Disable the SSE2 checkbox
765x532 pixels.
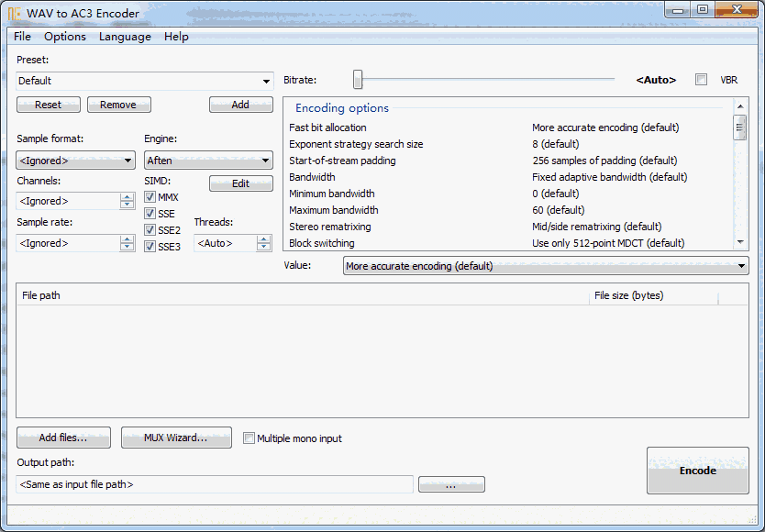coord(149,229)
